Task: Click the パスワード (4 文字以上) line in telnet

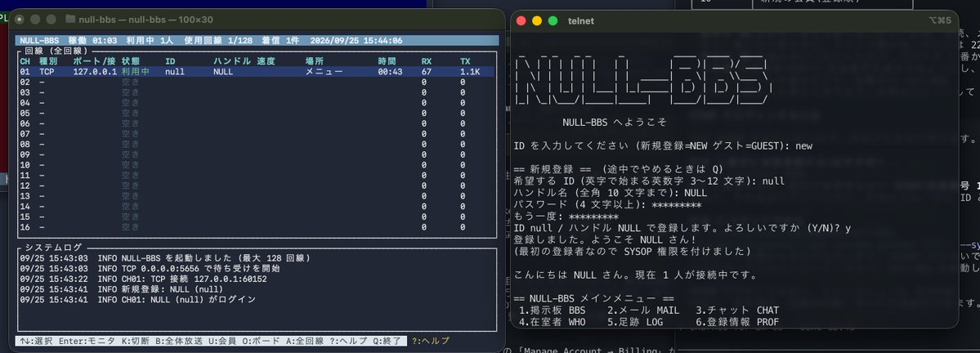Action: tap(607, 205)
